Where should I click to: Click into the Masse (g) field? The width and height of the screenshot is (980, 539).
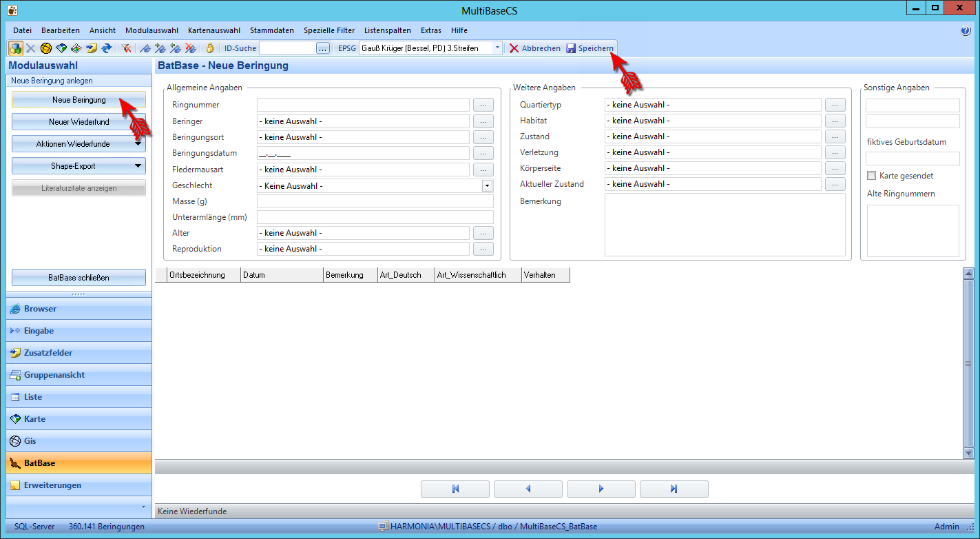375,201
